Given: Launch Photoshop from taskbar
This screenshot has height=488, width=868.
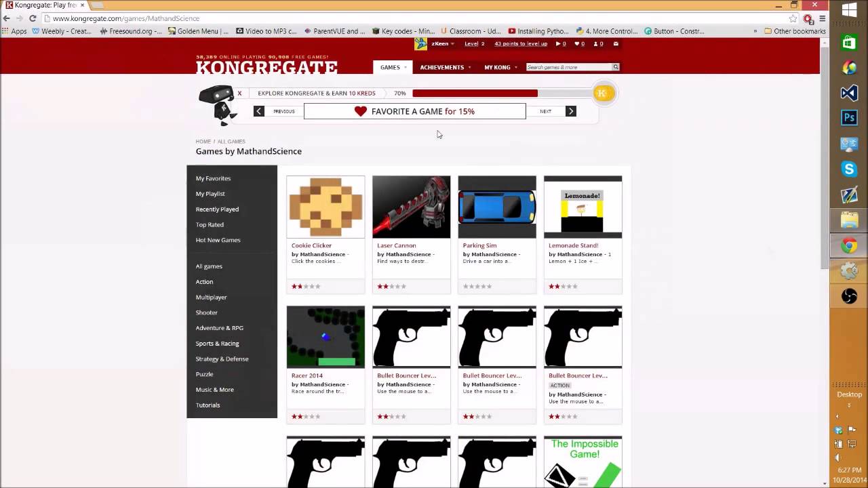Looking at the screenshot, I should (849, 118).
